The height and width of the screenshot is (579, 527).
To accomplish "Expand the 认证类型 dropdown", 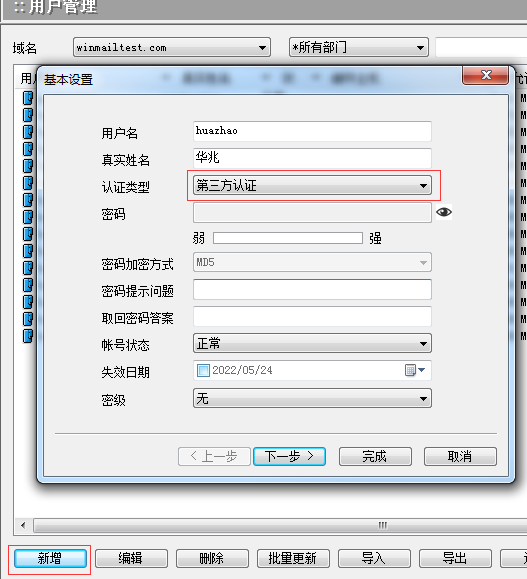I will [312, 185].
